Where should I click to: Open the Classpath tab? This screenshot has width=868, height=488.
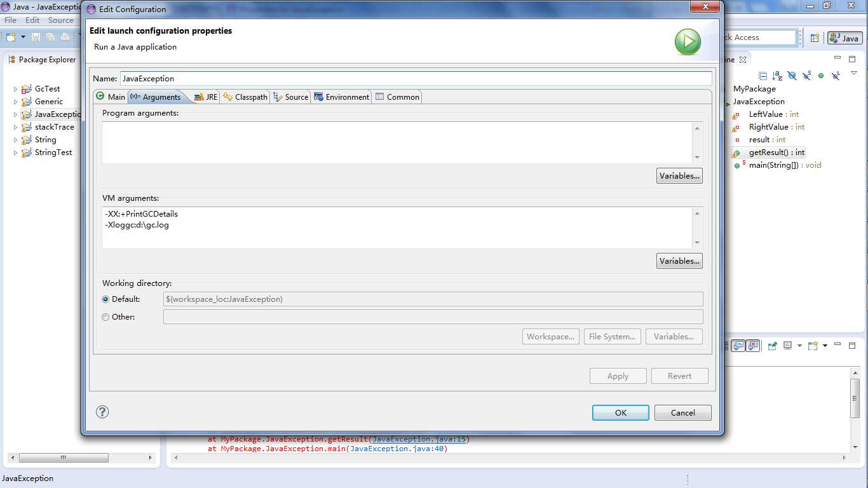pyautogui.click(x=245, y=97)
